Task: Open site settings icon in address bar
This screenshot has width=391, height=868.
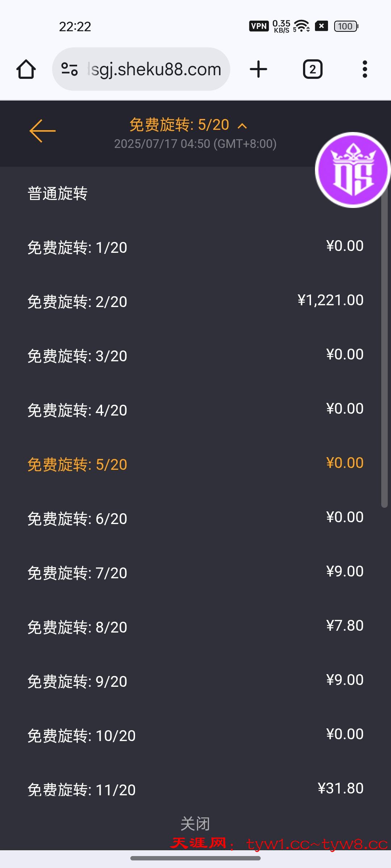Action: point(70,69)
